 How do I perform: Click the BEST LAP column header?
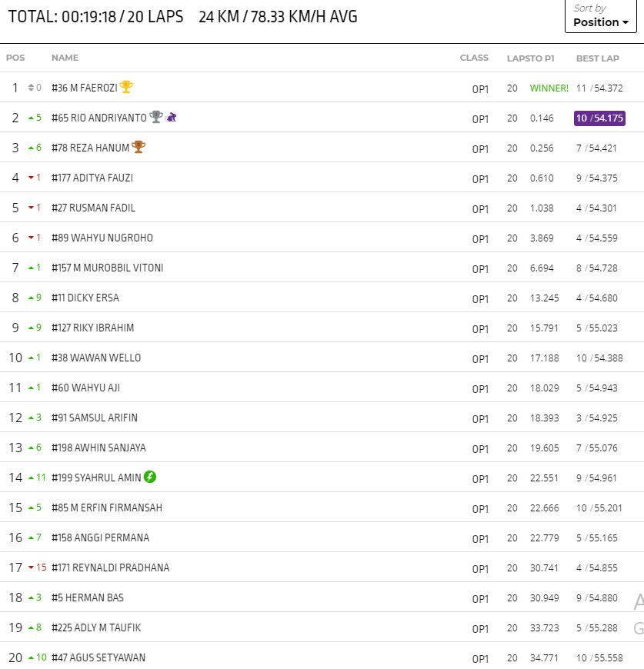tap(597, 58)
